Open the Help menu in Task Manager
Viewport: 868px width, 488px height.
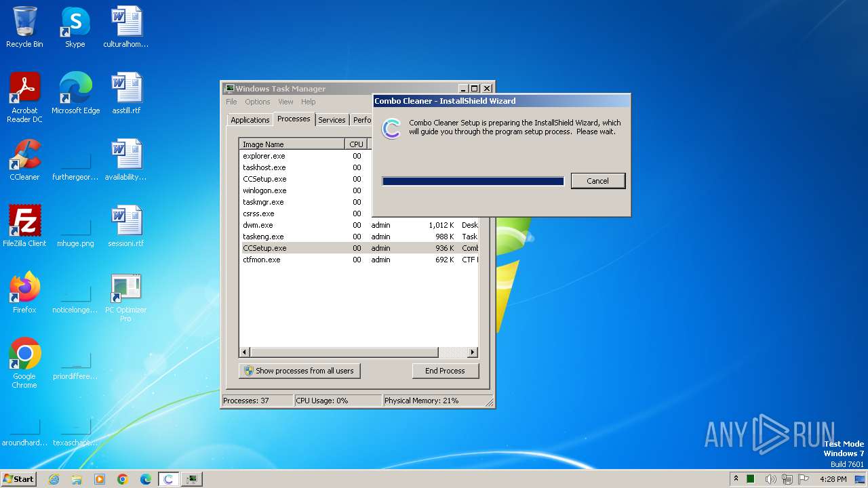(309, 102)
